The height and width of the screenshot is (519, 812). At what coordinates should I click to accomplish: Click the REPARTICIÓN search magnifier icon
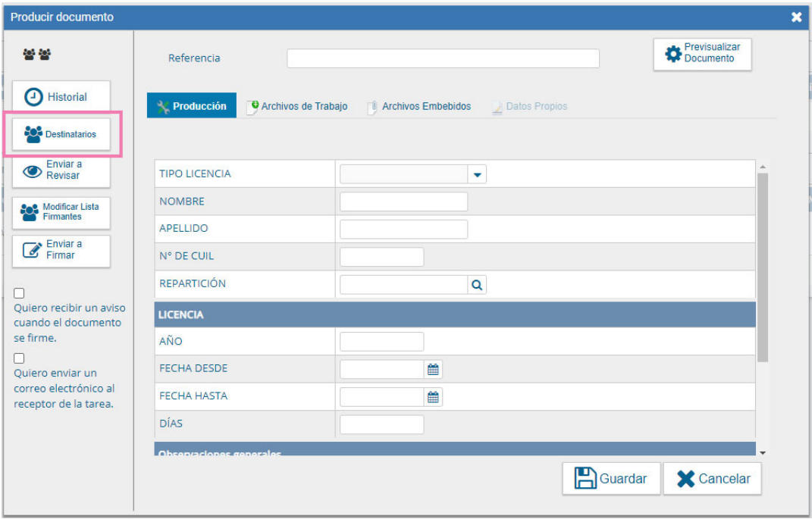(477, 285)
